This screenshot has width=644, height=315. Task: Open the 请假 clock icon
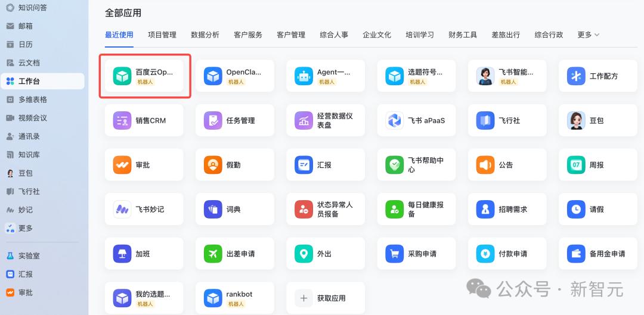[x=576, y=209]
